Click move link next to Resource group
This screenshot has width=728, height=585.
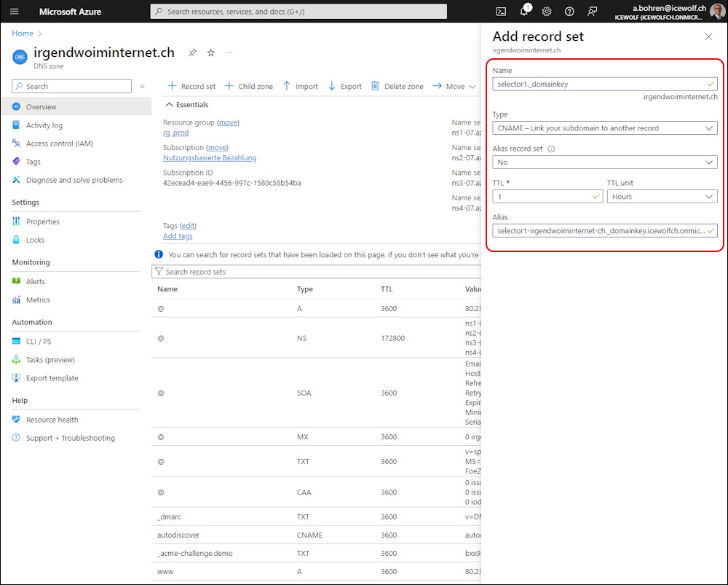[228, 122]
